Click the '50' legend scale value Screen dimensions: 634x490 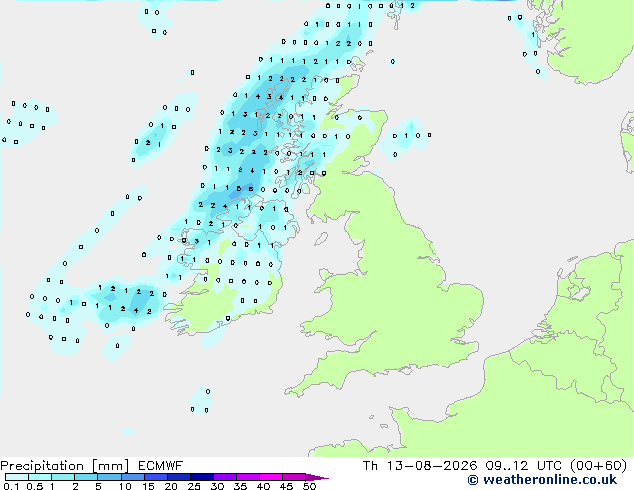[x=310, y=486]
